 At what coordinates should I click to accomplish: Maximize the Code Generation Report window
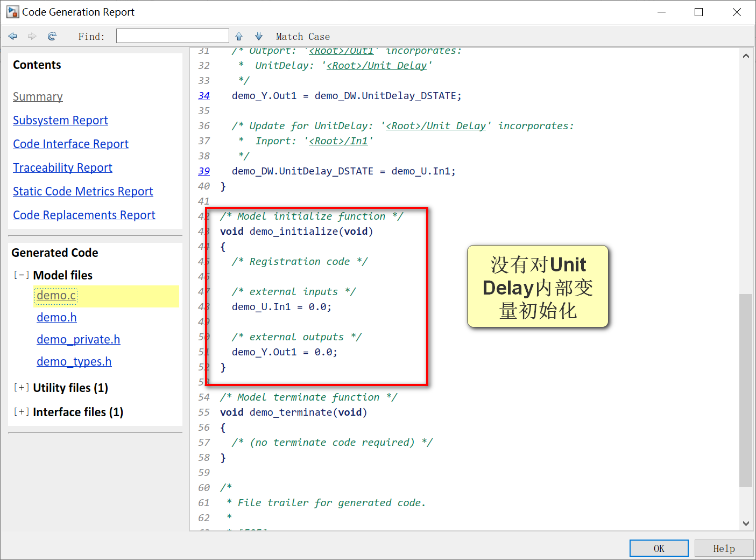[x=699, y=12]
